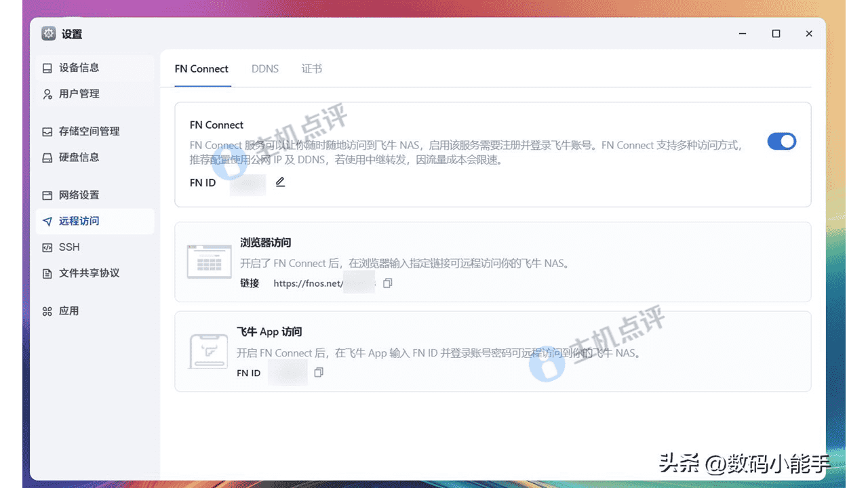Screen dimensions: 868x488
Task: Copy the FN ID for Feiniu App
Action: point(319,372)
